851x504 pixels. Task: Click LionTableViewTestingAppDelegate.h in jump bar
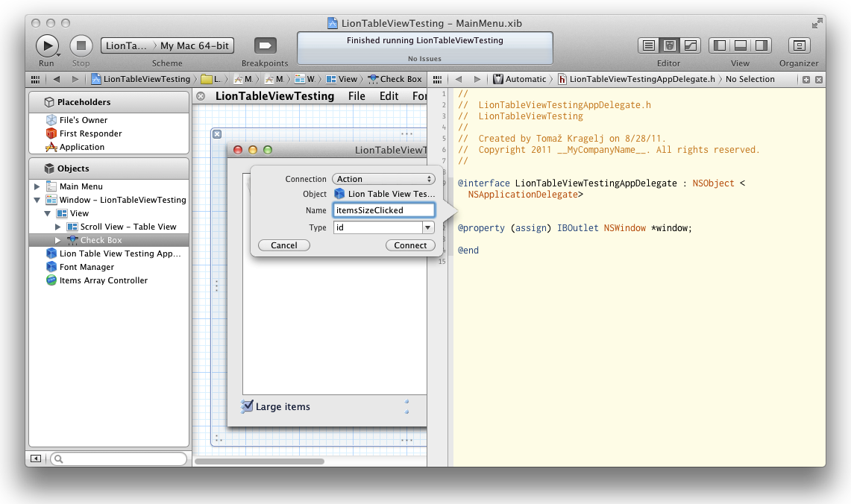click(x=637, y=79)
